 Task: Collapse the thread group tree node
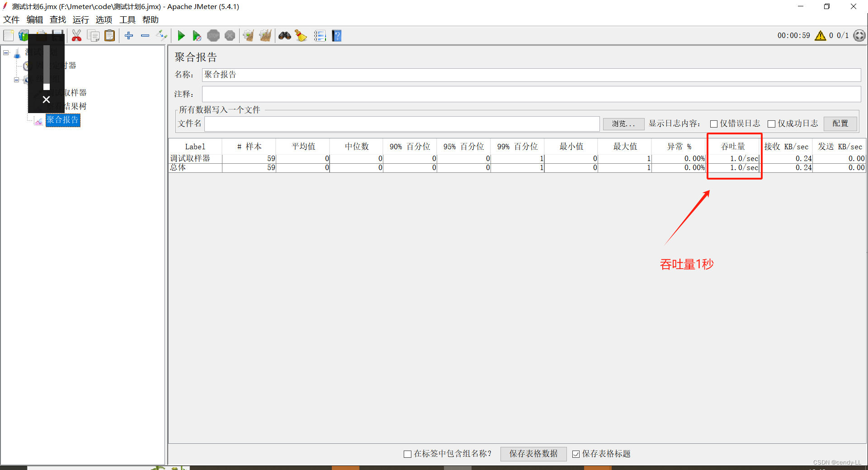pyautogui.click(x=17, y=80)
